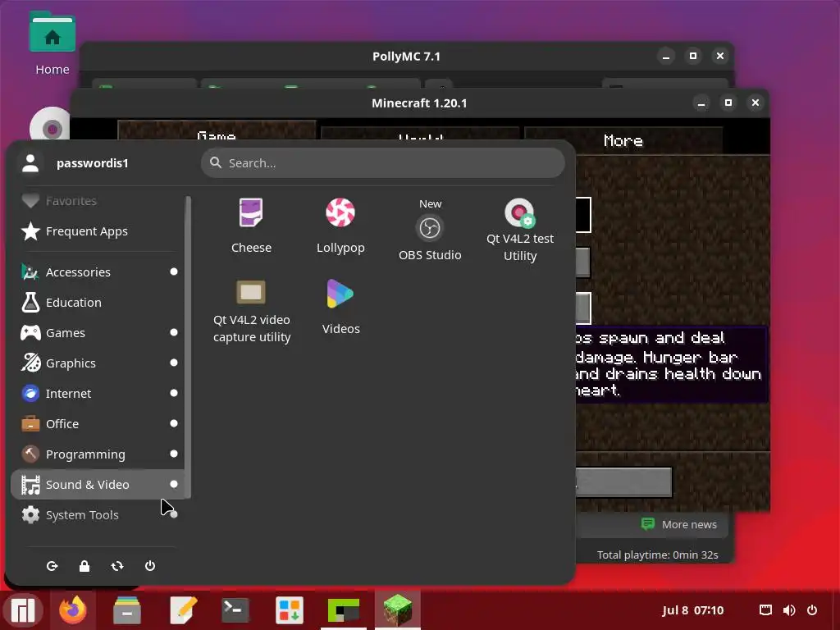Viewport: 840px width, 630px height.
Task: Open the terminal from the taskbar
Action: (x=235, y=610)
